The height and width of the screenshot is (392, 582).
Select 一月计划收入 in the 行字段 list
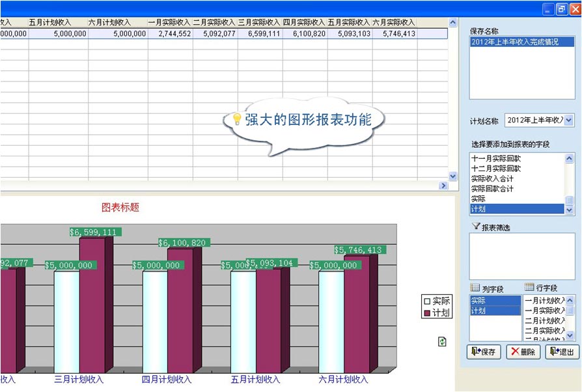click(545, 300)
